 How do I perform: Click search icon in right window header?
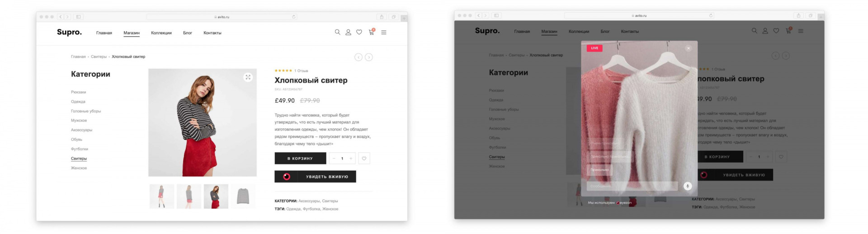(x=754, y=31)
